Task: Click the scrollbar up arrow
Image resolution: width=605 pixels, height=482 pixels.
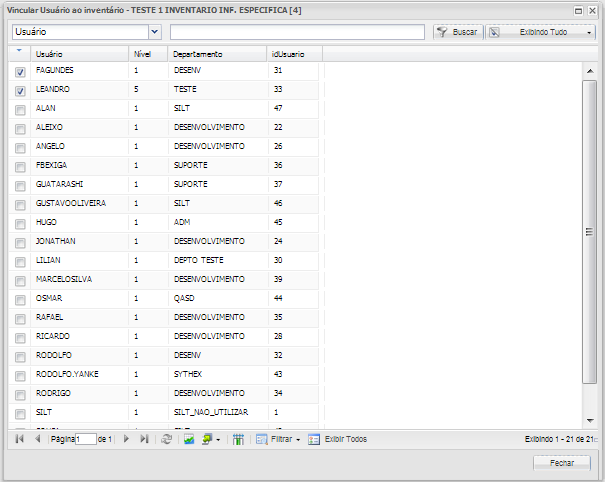Action: tap(590, 71)
